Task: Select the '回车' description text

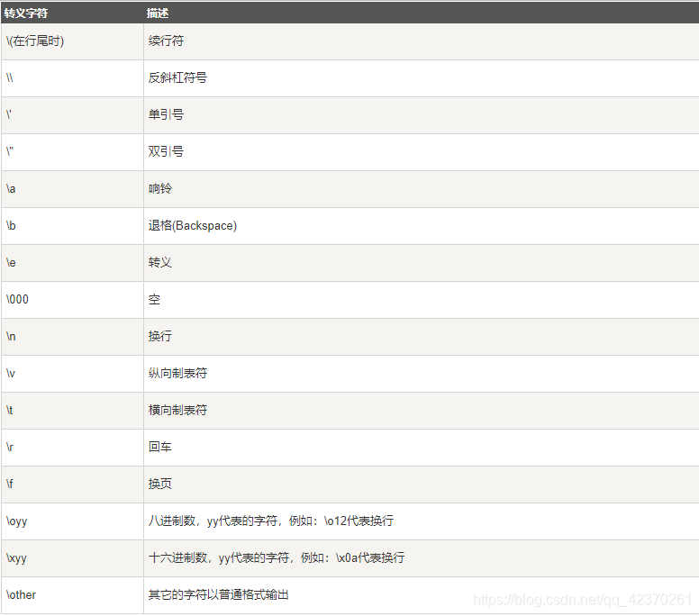Action: click(x=160, y=447)
